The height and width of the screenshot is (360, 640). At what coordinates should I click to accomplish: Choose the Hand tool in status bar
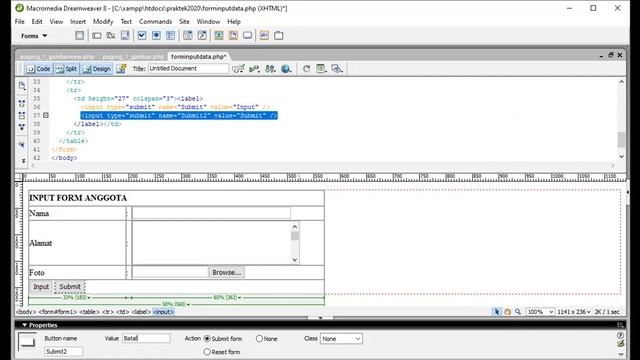(x=507, y=311)
